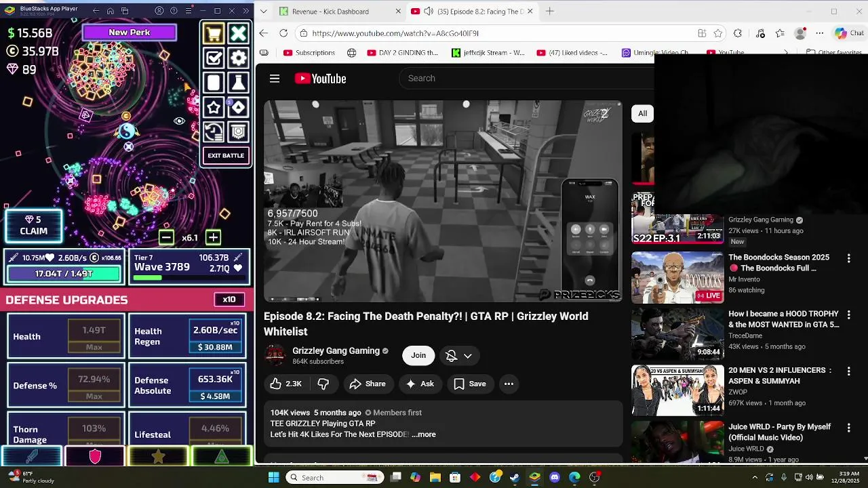Select the All filter chip

pos(642,114)
